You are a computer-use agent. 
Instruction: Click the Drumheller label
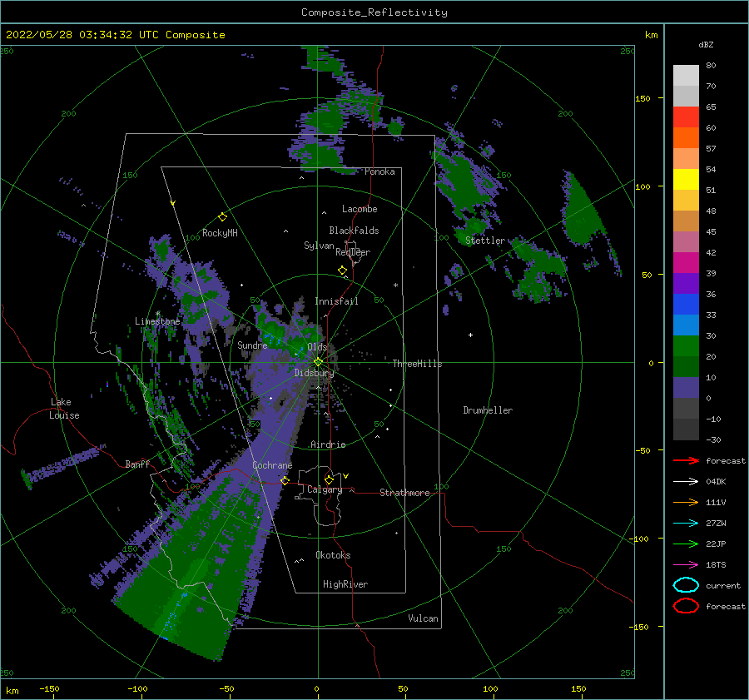pyautogui.click(x=488, y=410)
